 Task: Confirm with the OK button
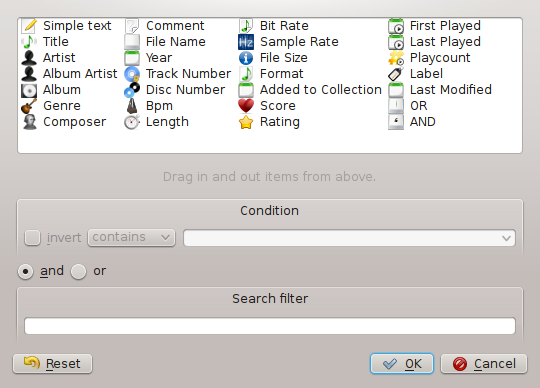click(x=402, y=364)
